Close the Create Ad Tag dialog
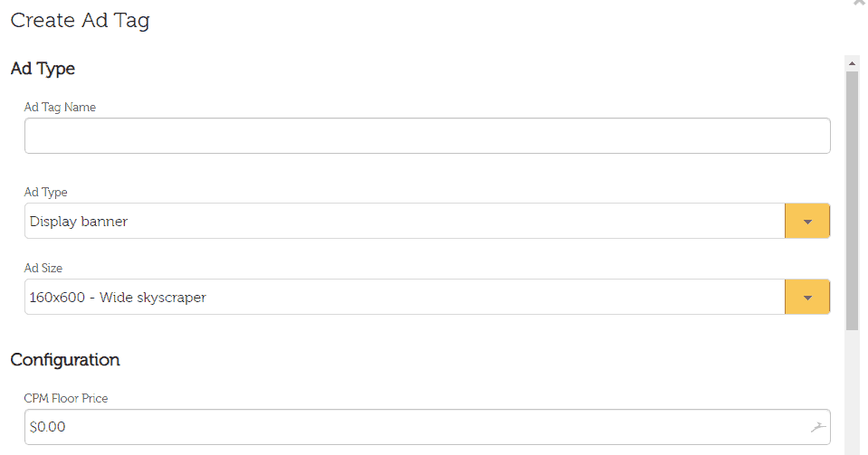Image resolution: width=868 pixels, height=455 pixels. point(859,4)
